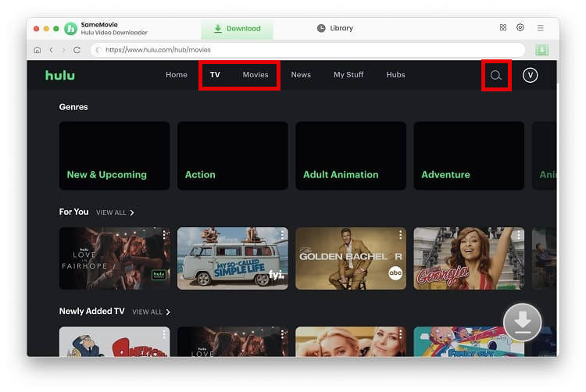
Task: Open options dots on My So-Called Simple Life card
Action: 282,235
